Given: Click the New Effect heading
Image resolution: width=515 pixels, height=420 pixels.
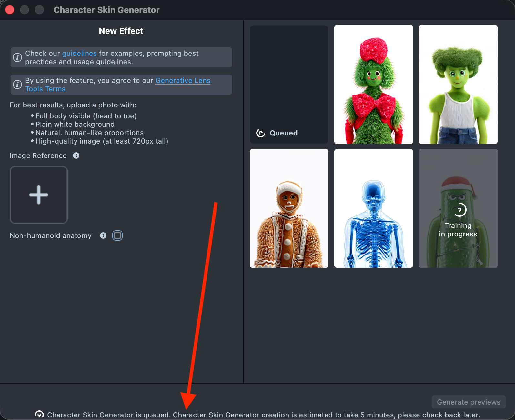Looking at the screenshot, I should [121, 31].
